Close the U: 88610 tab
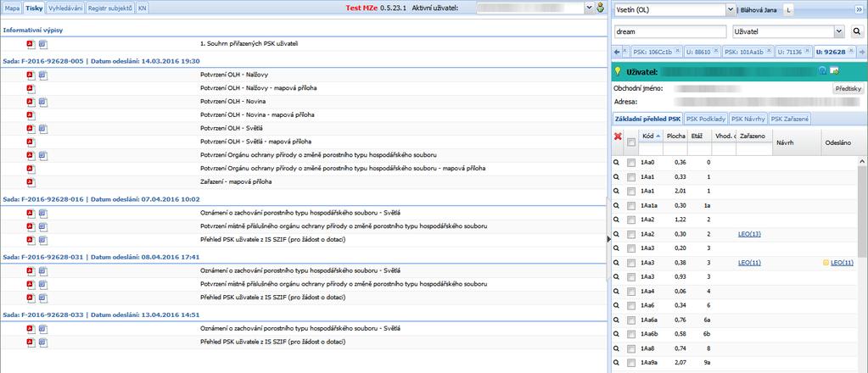This screenshot has height=373, width=868. coord(716,50)
